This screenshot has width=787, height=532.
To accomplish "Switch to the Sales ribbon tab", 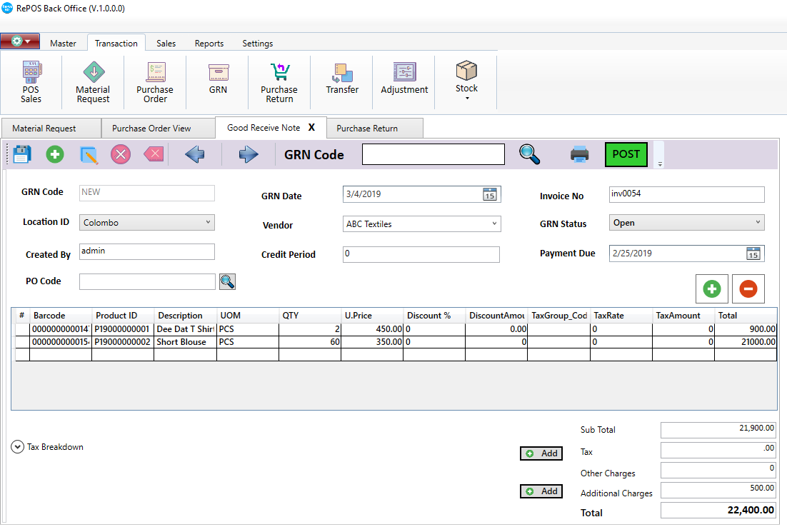I will pos(166,43).
